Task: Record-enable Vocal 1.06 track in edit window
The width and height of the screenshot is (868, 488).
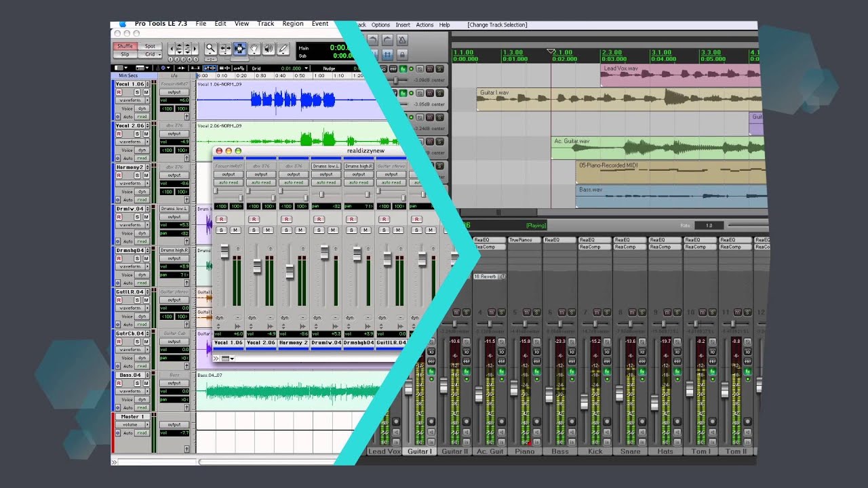Action: point(119,92)
